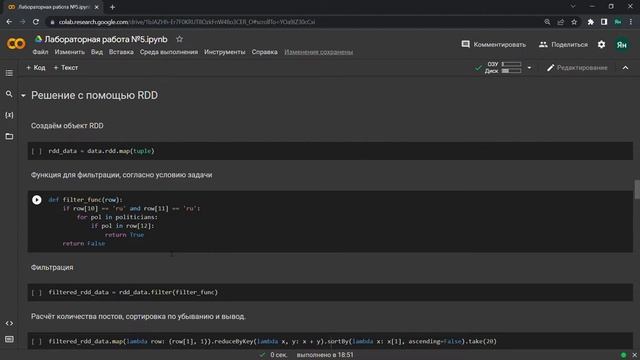Image resolution: width=640 pixels, height=360 pixels.
Task: Reload the page
Action: point(36,22)
